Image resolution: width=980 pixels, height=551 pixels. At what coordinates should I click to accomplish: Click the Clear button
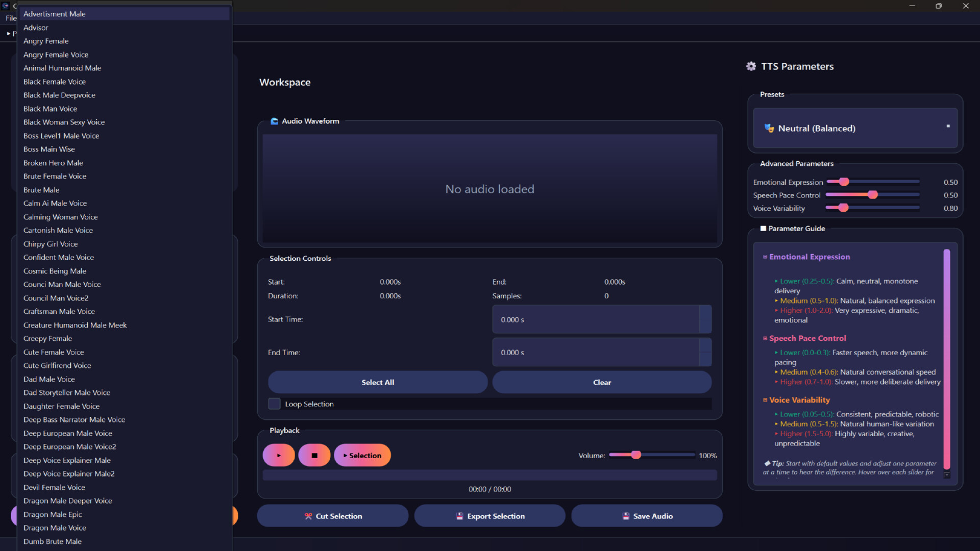pyautogui.click(x=602, y=382)
